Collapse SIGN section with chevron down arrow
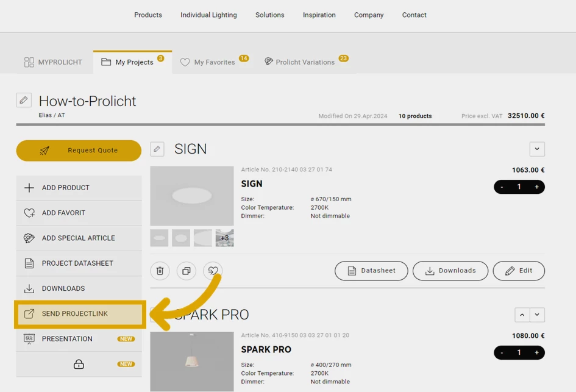This screenshot has height=392, width=576. point(537,149)
